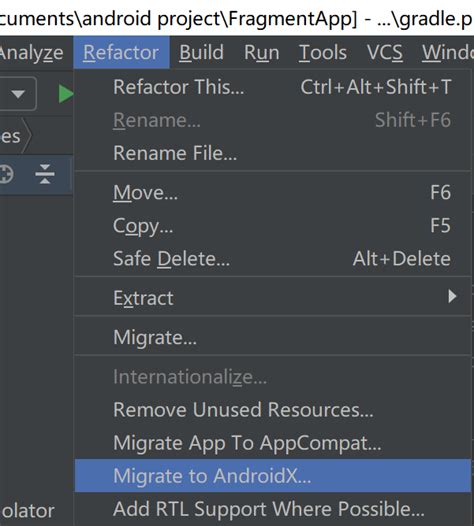Select Copy… menu item
Screen dimensions: 474x526
tap(272, 225)
